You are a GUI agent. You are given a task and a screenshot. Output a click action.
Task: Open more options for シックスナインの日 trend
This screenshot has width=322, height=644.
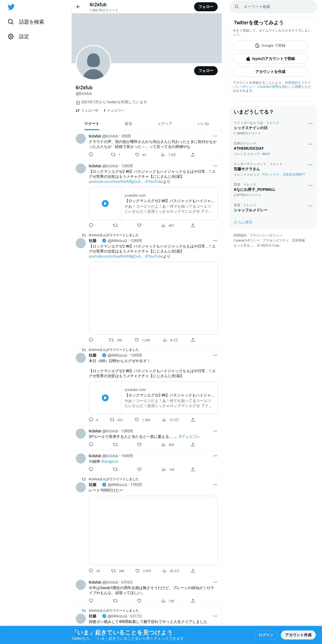[x=310, y=124]
